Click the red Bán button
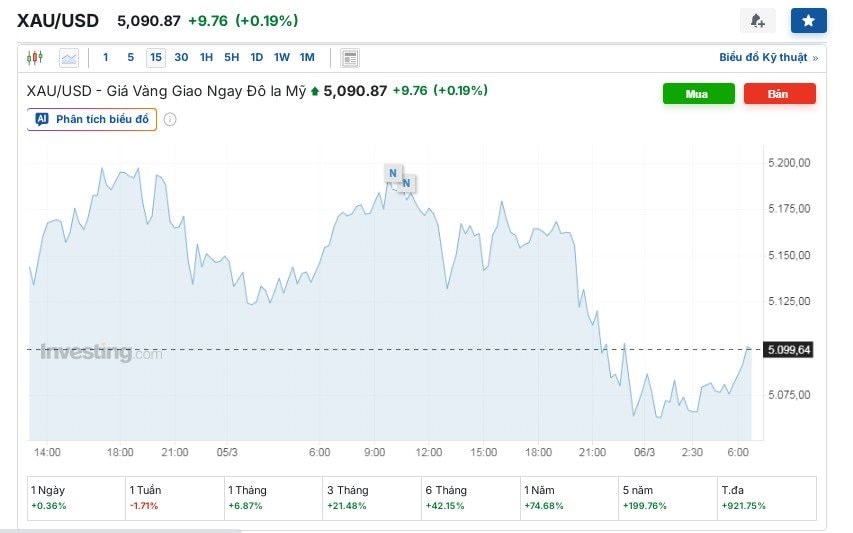 (779, 94)
